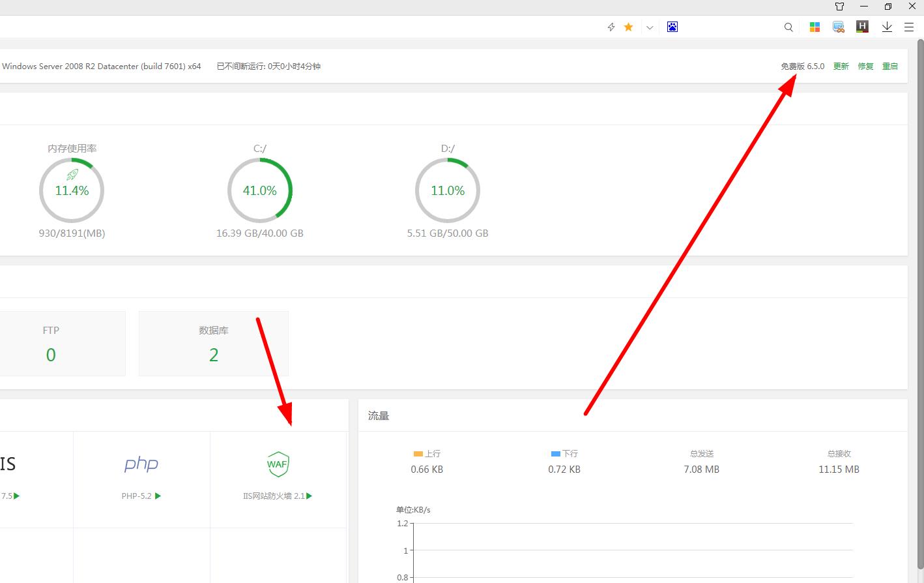Click the C:/ 41.0% disk gauge
The image size is (924, 583).
(x=260, y=190)
